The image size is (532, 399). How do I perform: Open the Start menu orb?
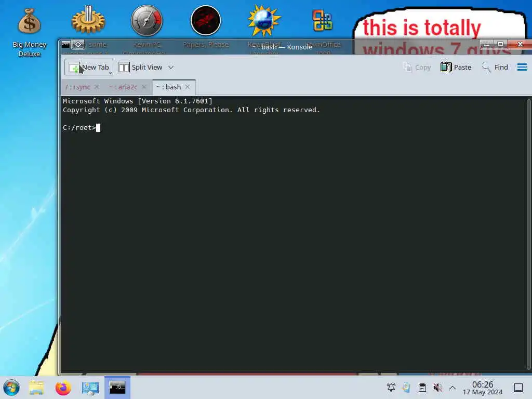click(11, 388)
